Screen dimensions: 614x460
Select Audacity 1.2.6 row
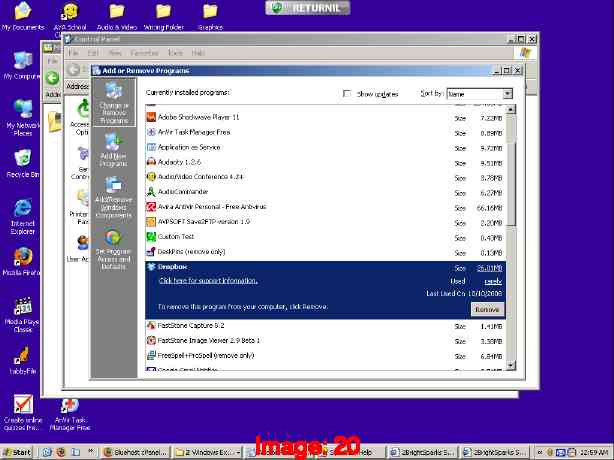tap(325, 162)
